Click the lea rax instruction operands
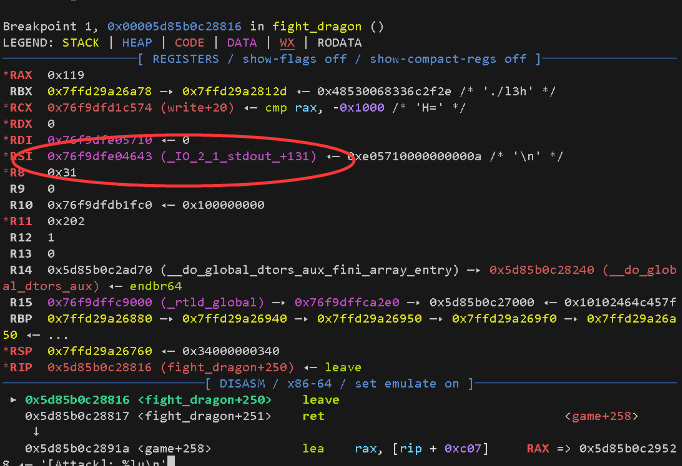 click(x=421, y=449)
